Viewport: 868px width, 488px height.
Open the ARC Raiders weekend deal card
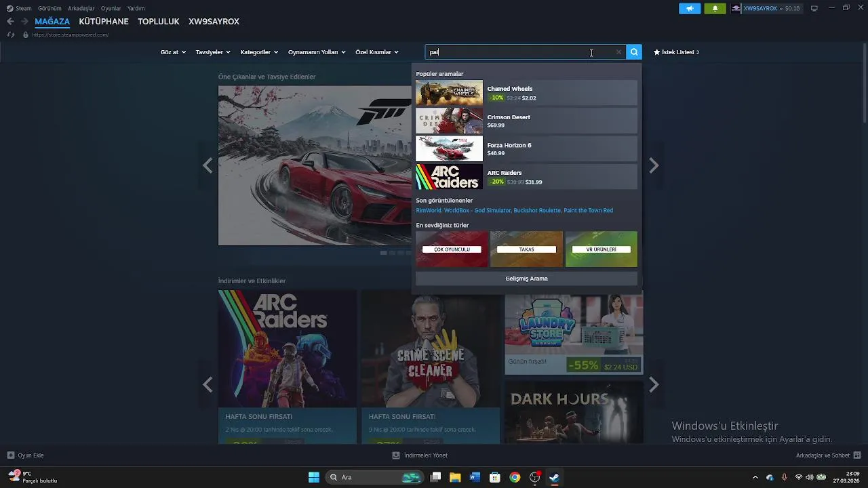288,367
